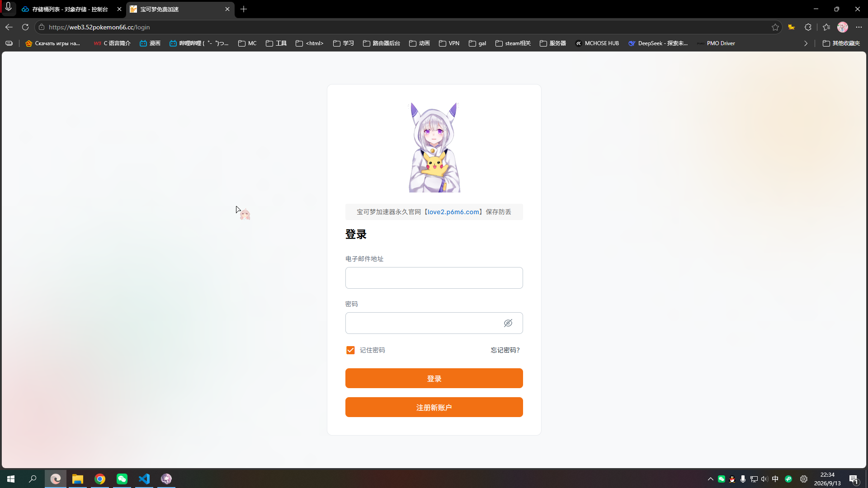Open the favorites list icon
The width and height of the screenshot is (868, 488).
pos(826,27)
